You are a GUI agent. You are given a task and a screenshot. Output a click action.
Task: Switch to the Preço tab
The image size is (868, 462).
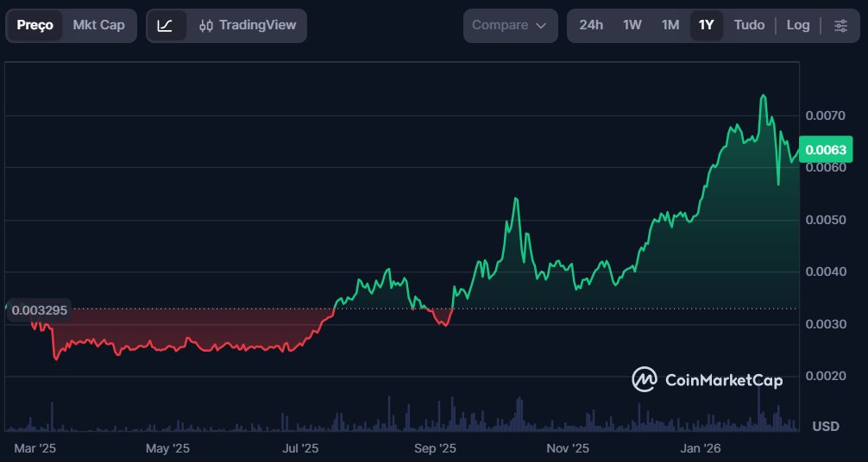pos(35,26)
